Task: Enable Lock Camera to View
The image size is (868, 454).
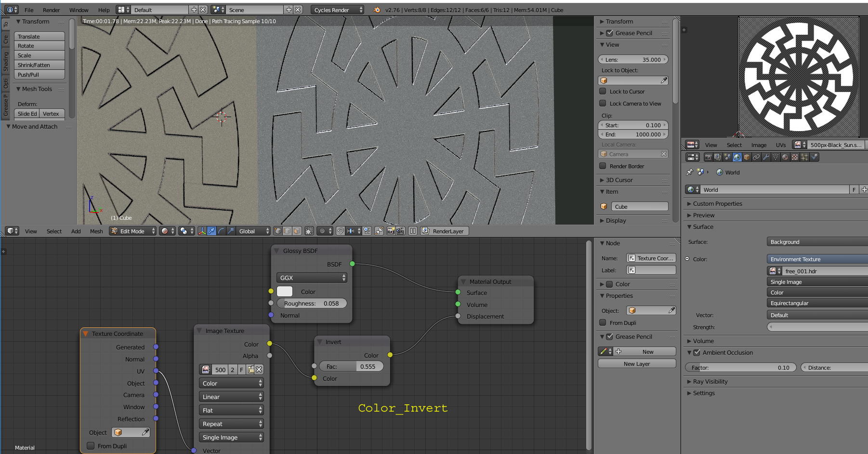Action: (x=603, y=103)
